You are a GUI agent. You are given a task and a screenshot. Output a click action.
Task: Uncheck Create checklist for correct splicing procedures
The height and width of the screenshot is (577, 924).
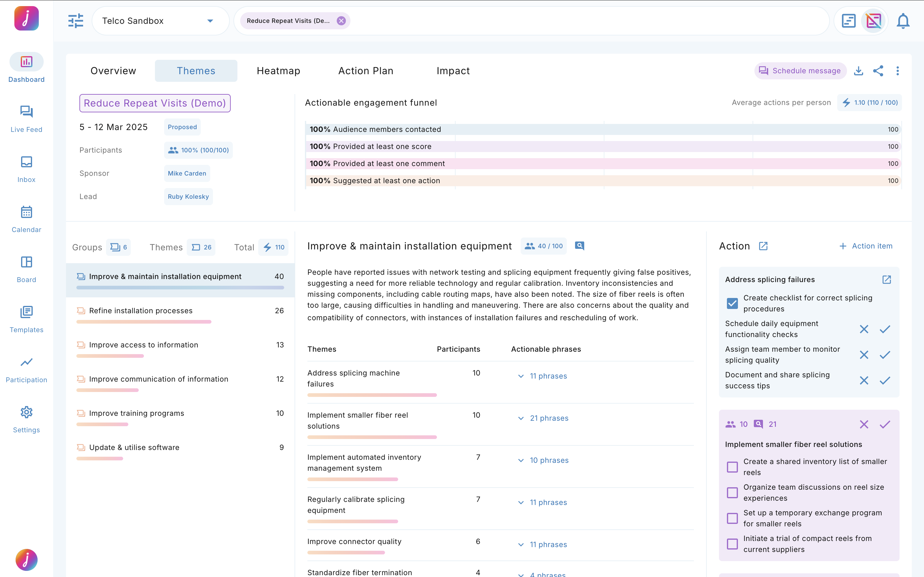(x=732, y=303)
